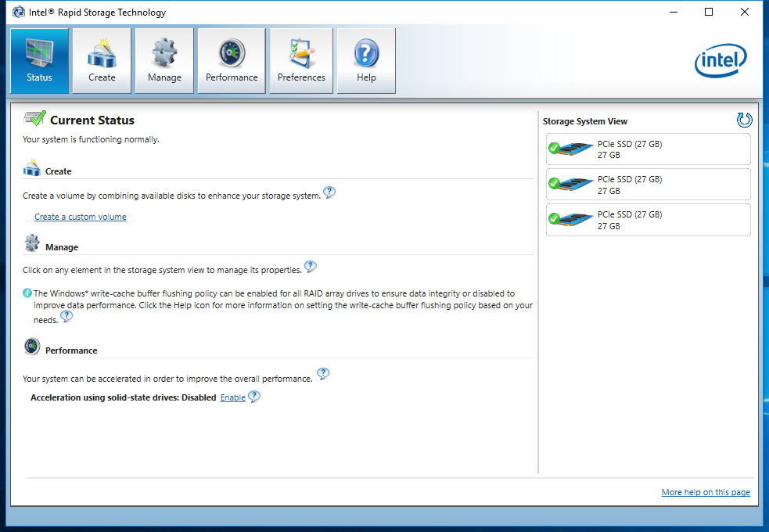Open the Preferences tab
The width and height of the screenshot is (769, 532).
tap(301, 61)
